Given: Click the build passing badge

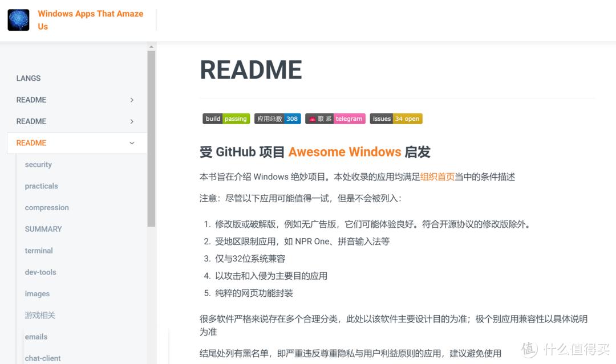Looking at the screenshot, I should [x=226, y=118].
